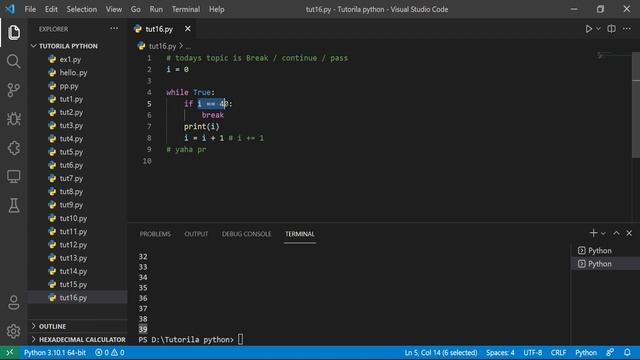
Task: Switch to the DEBUG CONSOLE tab
Action: point(247,234)
